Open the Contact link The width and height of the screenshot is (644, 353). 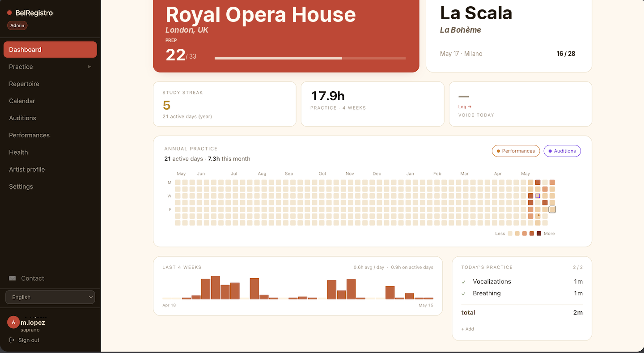click(x=33, y=278)
